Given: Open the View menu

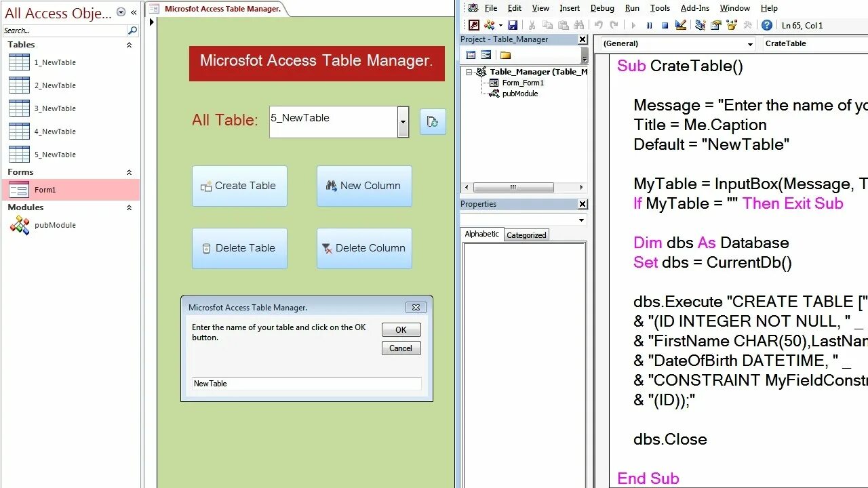Looking at the screenshot, I should 540,8.
